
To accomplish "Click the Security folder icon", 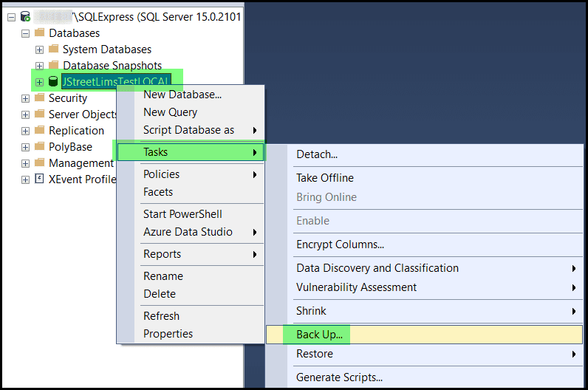I will pos(40,97).
